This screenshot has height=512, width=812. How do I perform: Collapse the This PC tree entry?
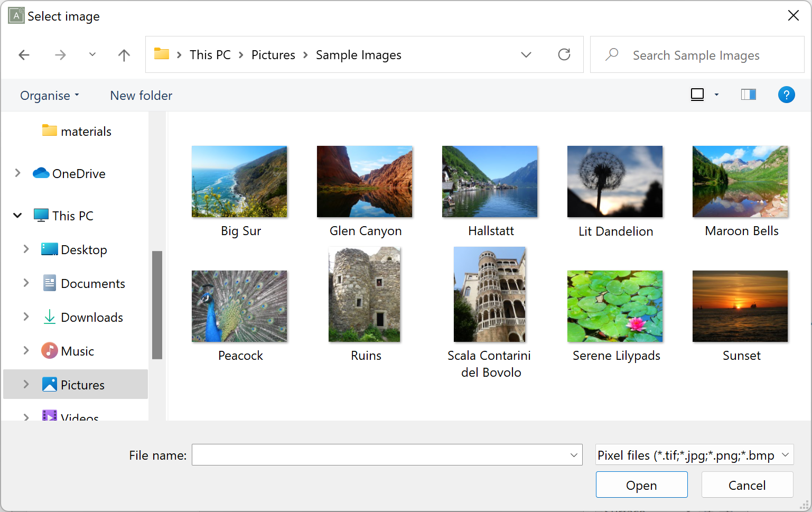(17, 215)
